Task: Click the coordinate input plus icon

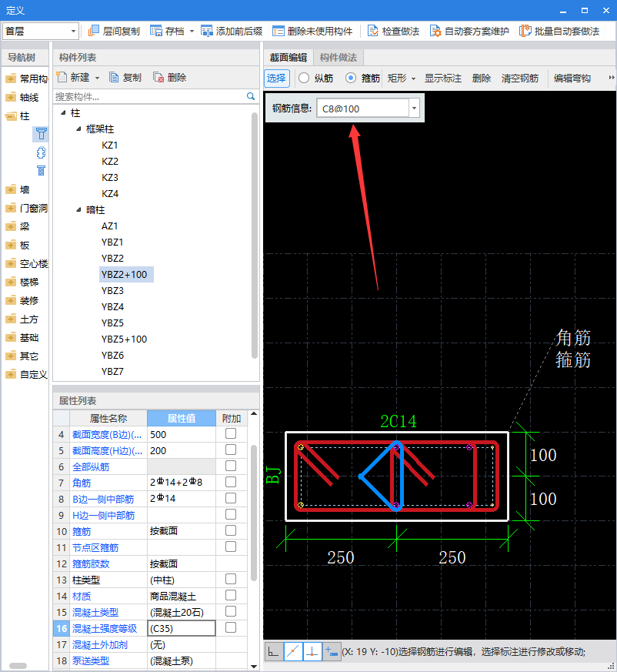Action: 332,652
